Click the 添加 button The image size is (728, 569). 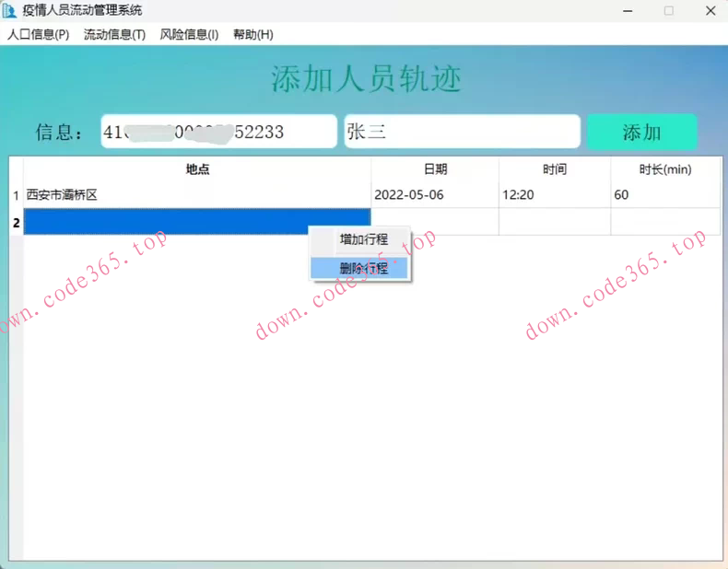coord(642,133)
